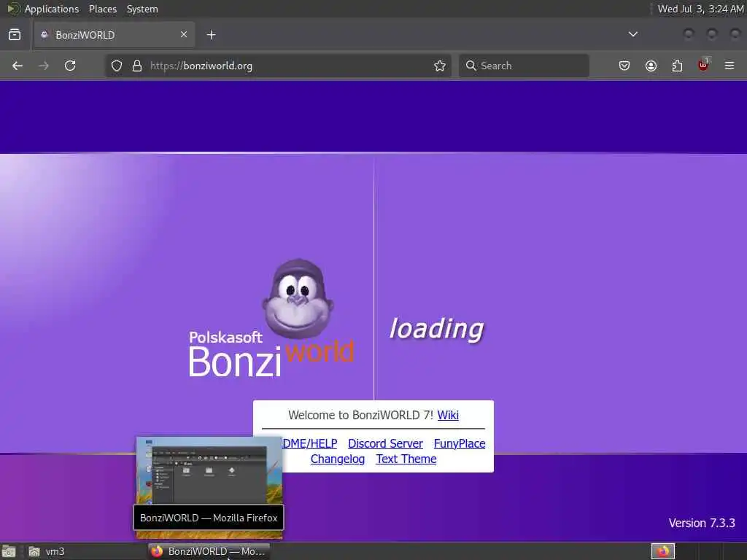Viewport: 747px width, 560px height.
Task: Go back with the back arrow
Action: [18, 66]
